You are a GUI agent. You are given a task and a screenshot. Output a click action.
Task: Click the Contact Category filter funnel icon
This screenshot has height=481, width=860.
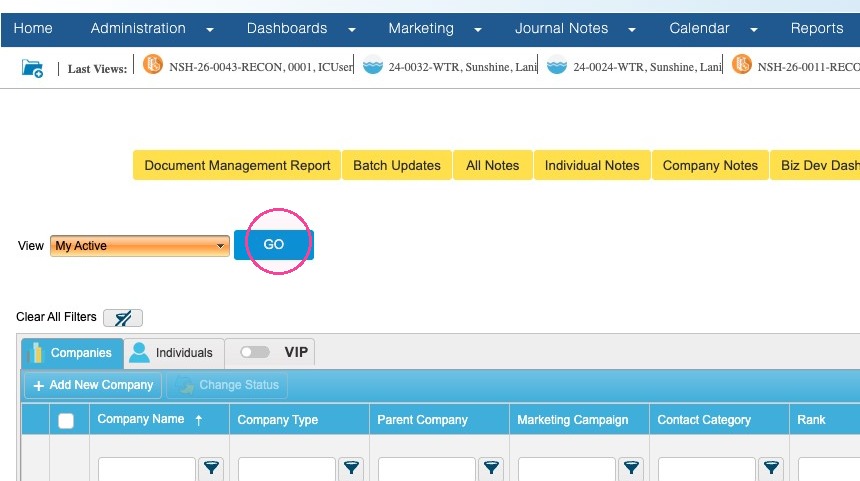(771, 468)
